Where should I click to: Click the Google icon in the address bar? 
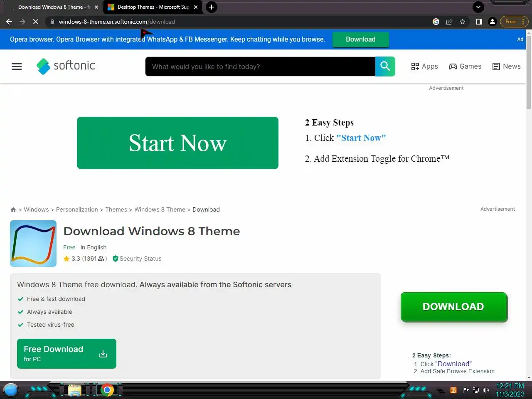click(436, 22)
